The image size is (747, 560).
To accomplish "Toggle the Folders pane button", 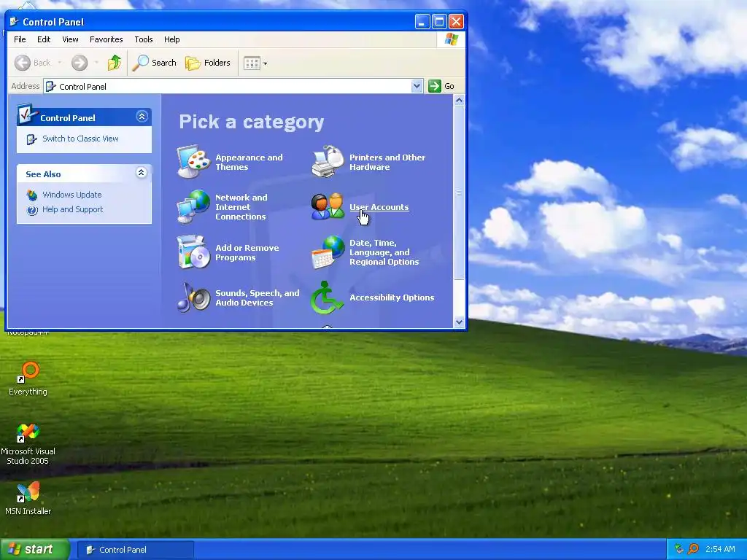I will 208,63.
